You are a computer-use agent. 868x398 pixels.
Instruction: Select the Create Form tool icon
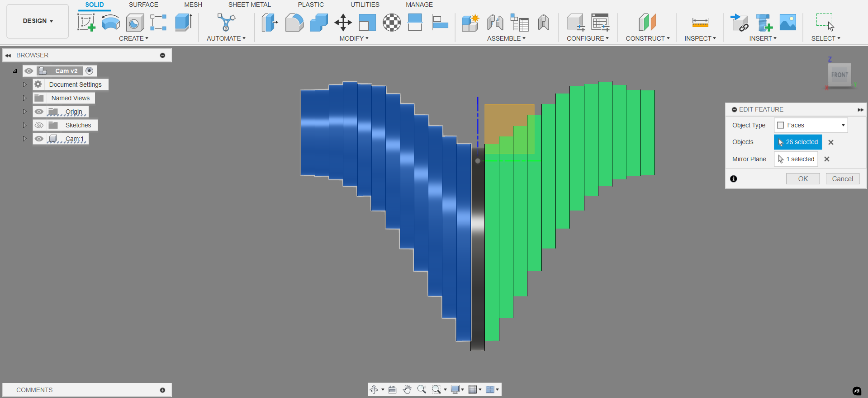[x=111, y=22]
